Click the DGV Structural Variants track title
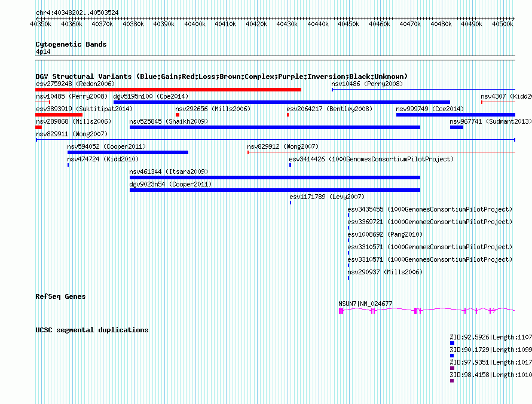This screenshot has height=404, width=532. (222, 76)
